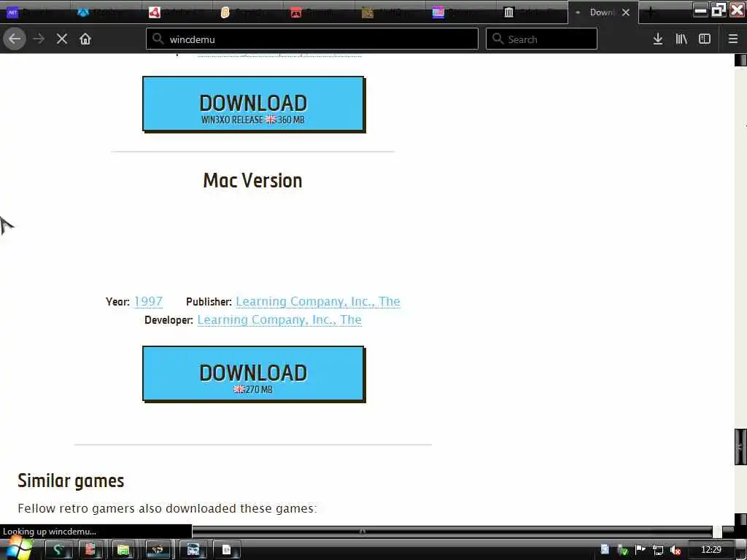Open the green folder taskbar icon
Viewport: 747px width, 560px height.
pyautogui.click(x=123, y=550)
